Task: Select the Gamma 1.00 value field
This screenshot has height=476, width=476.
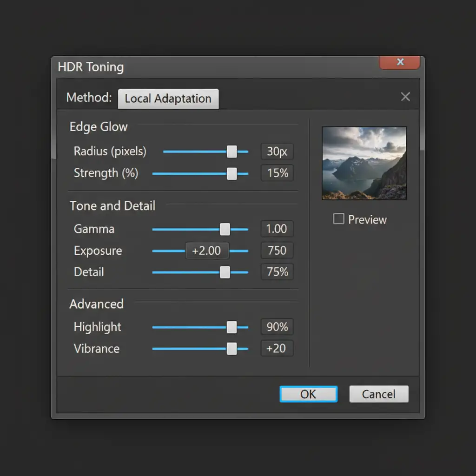Action: (277, 229)
